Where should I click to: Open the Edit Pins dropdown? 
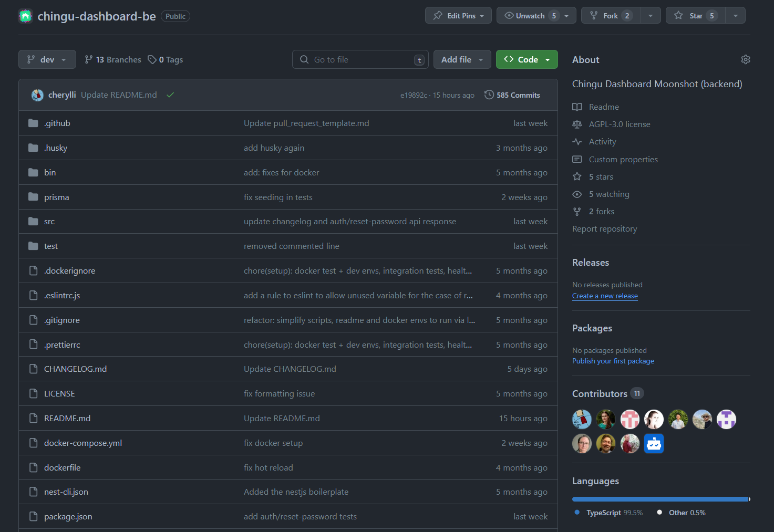click(458, 16)
